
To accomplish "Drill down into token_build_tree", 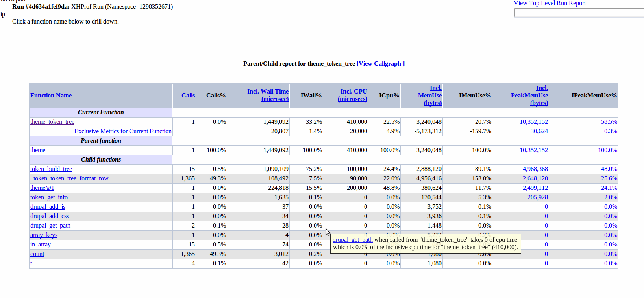I will (x=51, y=169).
